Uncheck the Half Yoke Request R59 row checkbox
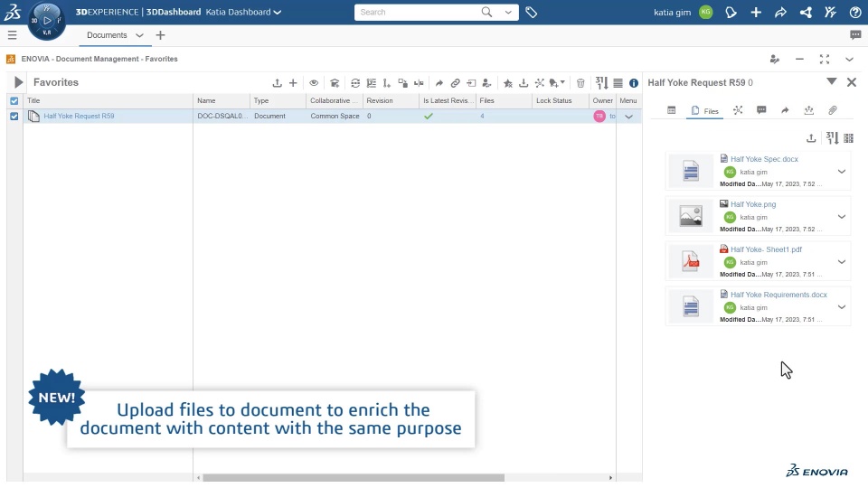Viewport: 868px width, 488px height. tap(14, 117)
